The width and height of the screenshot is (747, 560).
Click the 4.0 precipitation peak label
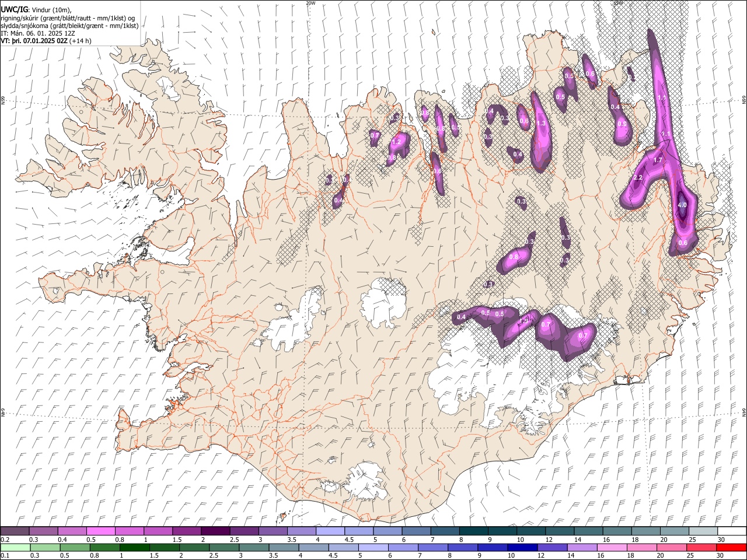click(682, 205)
